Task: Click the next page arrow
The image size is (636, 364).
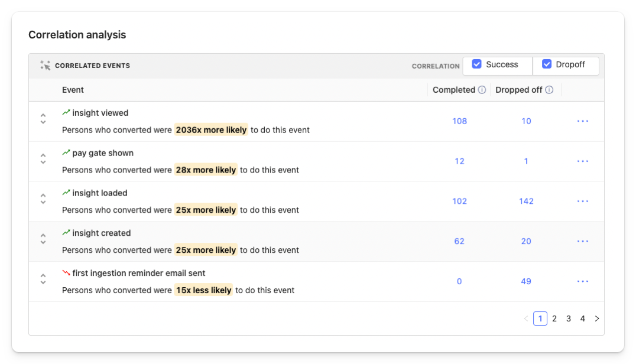Action: (597, 318)
